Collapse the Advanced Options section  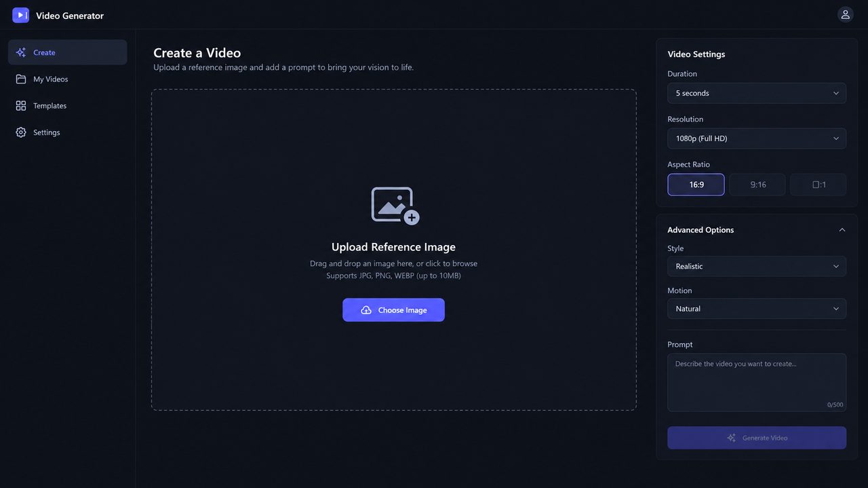pos(842,230)
